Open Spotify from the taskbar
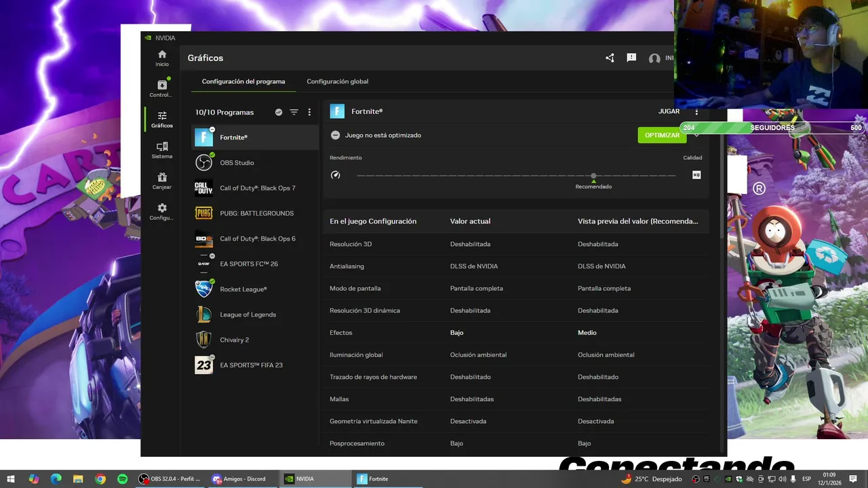This screenshot has height=488, width=868. 122,479
